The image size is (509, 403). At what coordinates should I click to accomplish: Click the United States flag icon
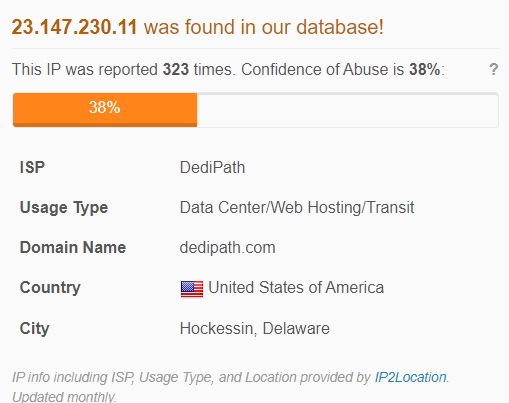tap(192, 289)
